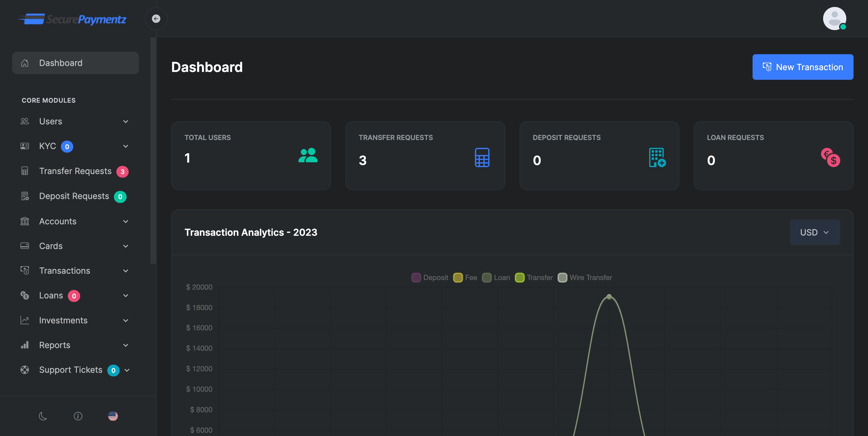Expand the Support Tickets submenu chevron
Screen dimensions: 868x436
(127, 370)
